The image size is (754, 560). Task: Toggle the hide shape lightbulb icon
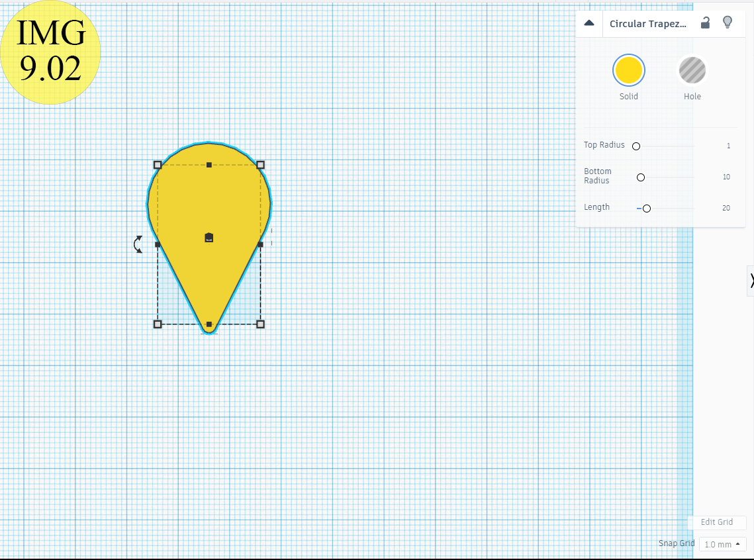pyautogui.click(x=728, y=22)
